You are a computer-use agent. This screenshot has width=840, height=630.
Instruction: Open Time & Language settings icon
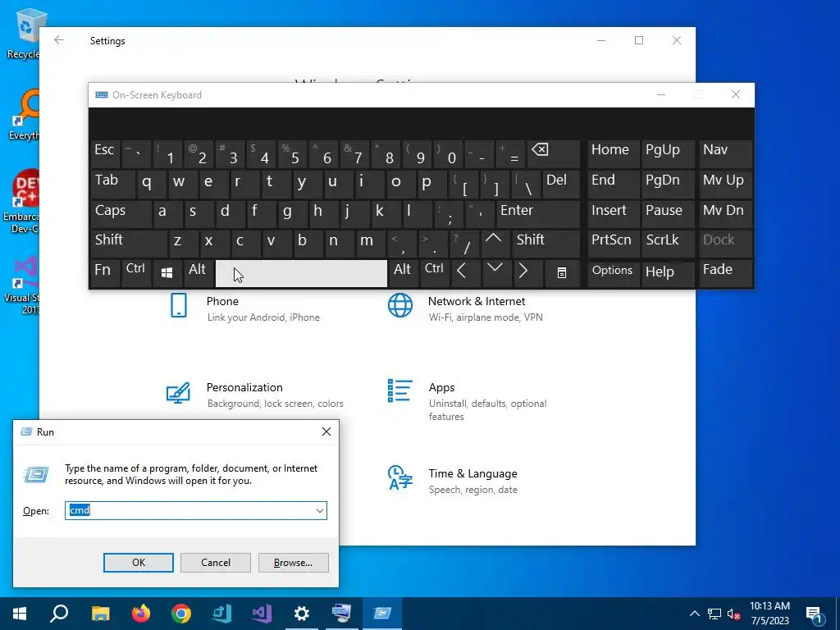coord(400,477)
